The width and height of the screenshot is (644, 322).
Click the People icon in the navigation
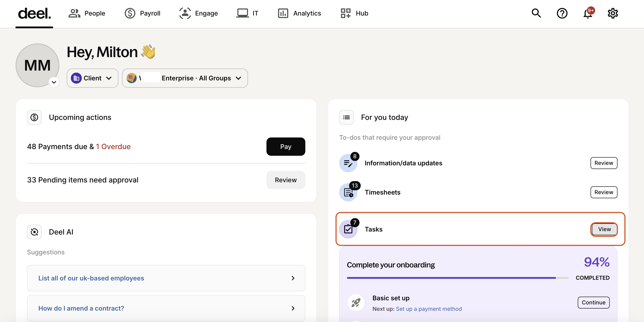point(74,13)
